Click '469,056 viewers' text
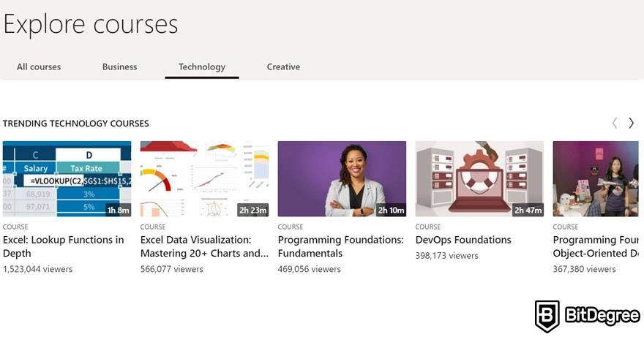 [x=310, y=269]
